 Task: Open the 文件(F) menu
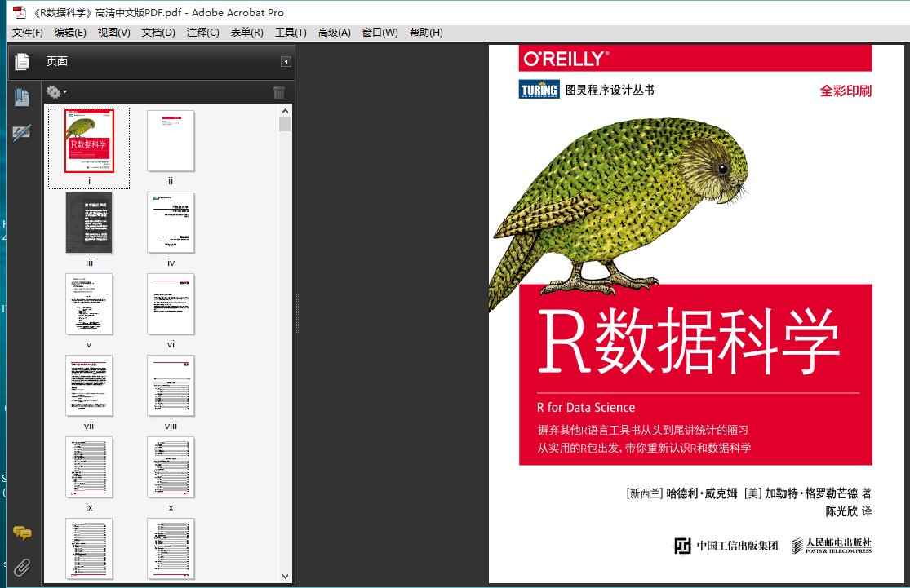click(x=27, y=33)
